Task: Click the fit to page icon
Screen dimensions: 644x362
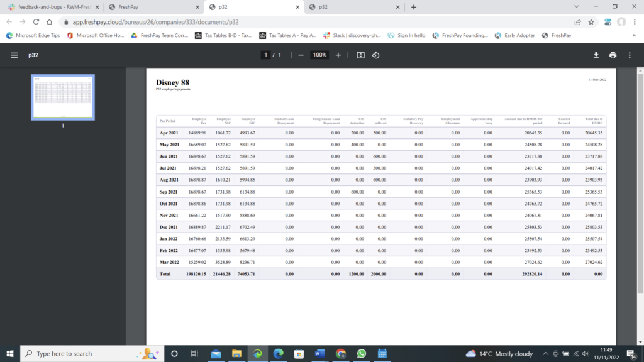Action: [x=360, y=55]
